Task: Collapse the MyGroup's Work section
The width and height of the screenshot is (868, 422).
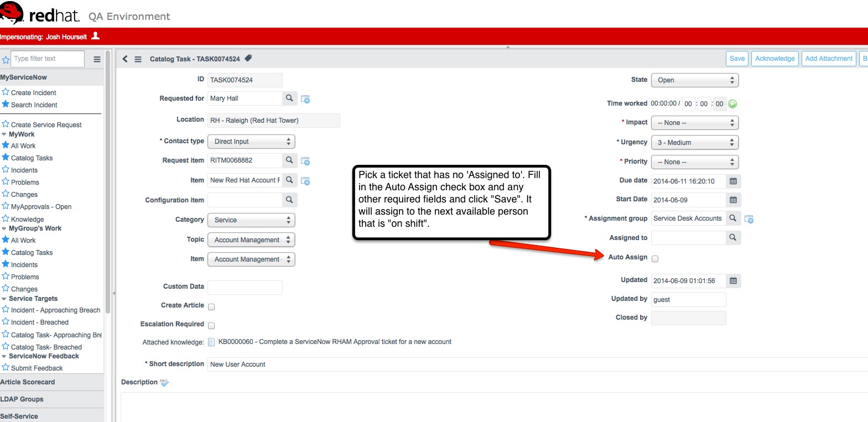Action: point(4,228)
